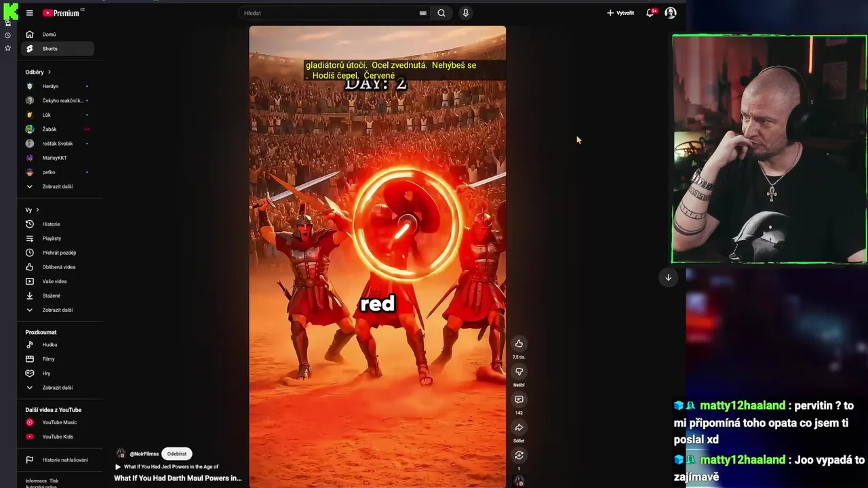The height and width of the screenshot is (488, 868).
Task: Open Čekyho reakční kanál subscription
Action: click(x=58, y=100)
